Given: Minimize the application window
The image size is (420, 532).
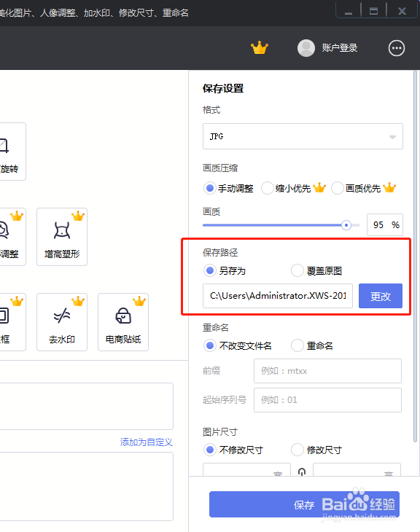Looking at the screenshot, I should click(349, 12).
